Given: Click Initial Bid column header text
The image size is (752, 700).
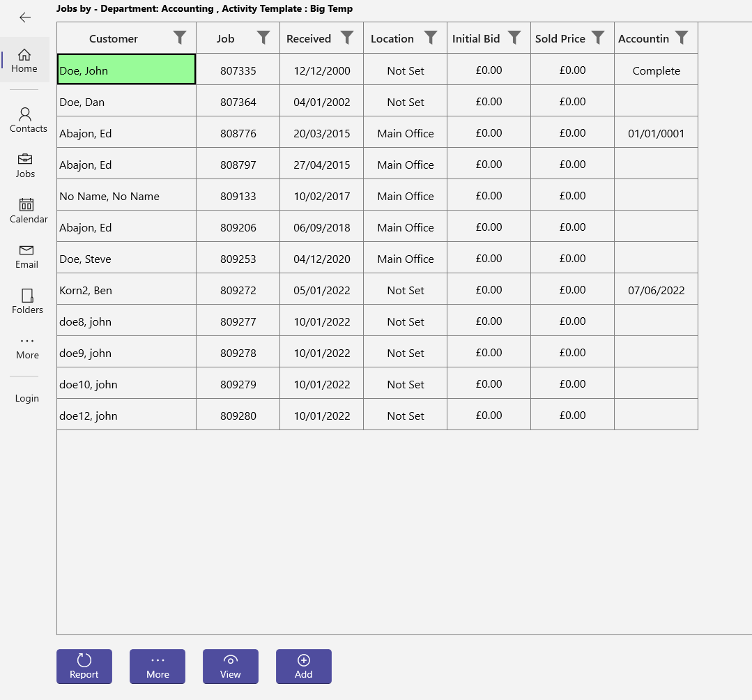Looking at the screenshot, I should (476, 38).
